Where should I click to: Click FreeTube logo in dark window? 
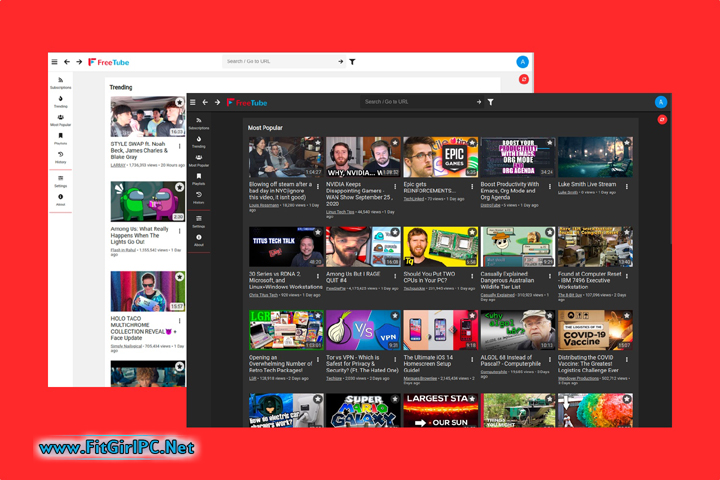click(247, 102)
